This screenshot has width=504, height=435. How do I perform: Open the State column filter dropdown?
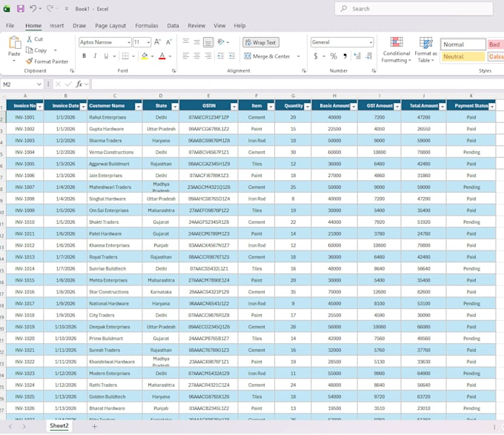pos(175,107)
